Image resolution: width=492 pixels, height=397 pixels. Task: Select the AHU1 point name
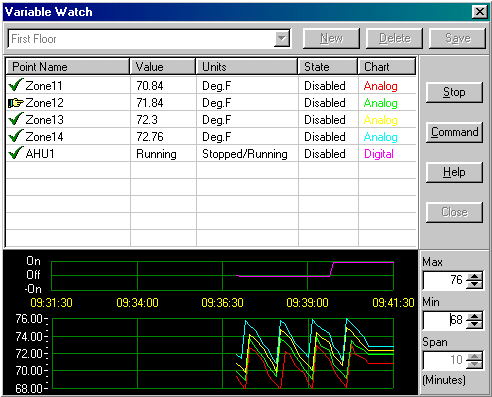40,154
